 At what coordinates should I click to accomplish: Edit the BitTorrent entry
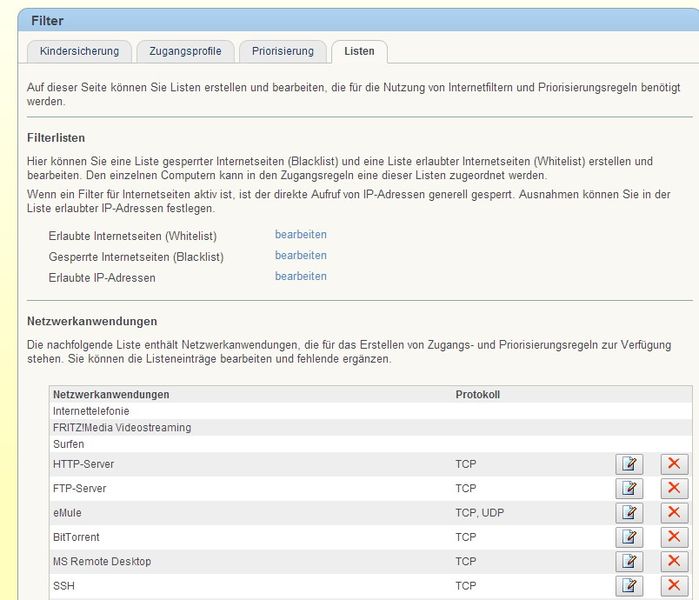(x=629, y=537)
